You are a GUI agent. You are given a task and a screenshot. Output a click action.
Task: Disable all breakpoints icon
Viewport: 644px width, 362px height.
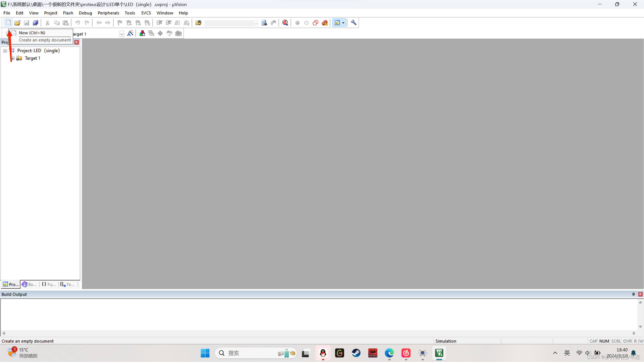pos(315,23)
